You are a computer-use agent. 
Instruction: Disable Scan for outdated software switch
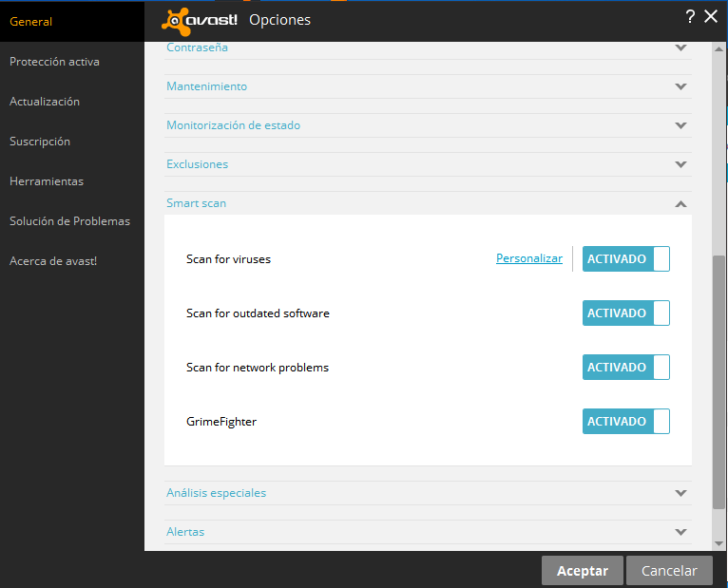pyautogui.click(x=626, y=313)
